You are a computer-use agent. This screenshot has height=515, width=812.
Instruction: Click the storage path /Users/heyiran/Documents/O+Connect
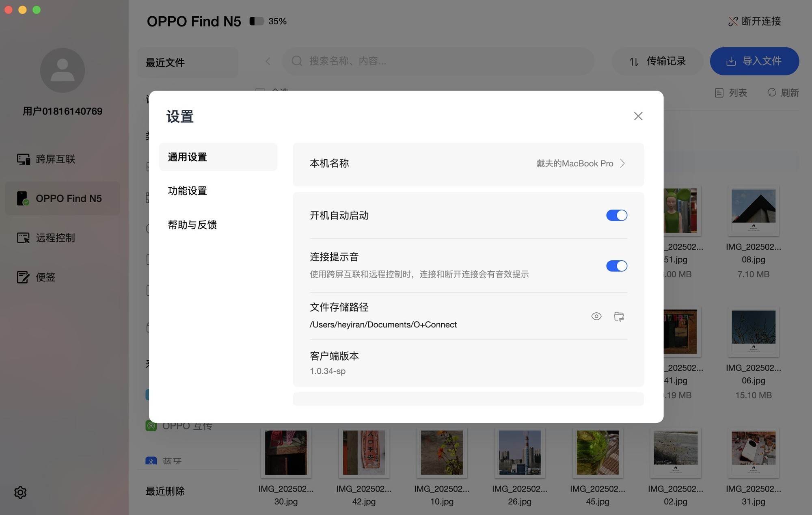tap(383, 325)
